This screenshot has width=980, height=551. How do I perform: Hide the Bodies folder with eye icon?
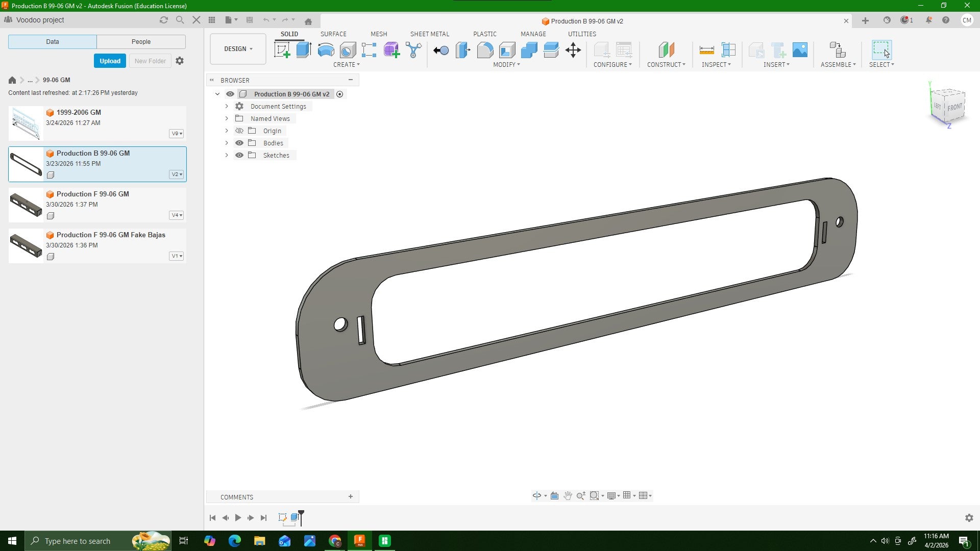tap(239, 143)
